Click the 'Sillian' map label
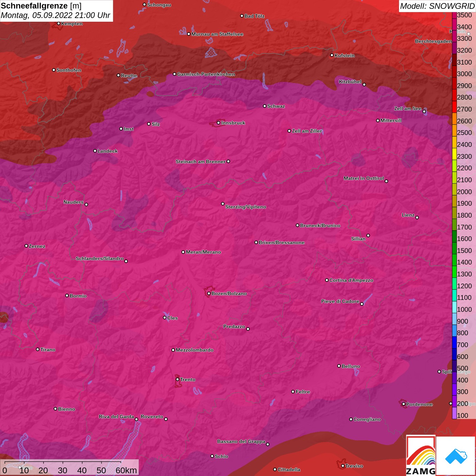The image size is (476, 476). [358, 239]
